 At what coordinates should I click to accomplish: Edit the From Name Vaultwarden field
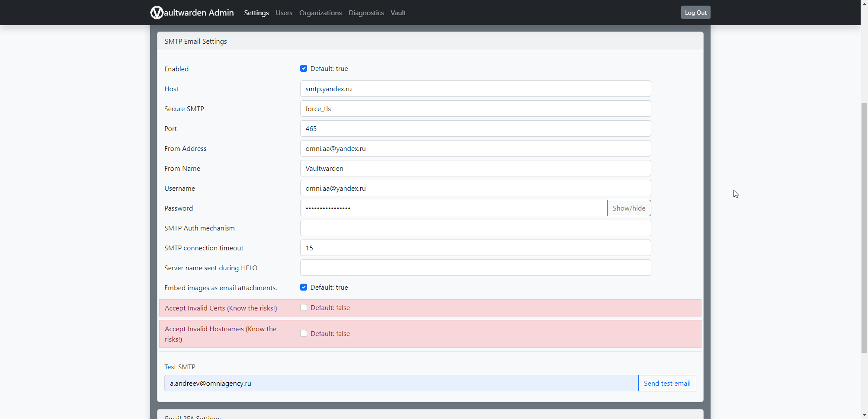coord(475,168)
